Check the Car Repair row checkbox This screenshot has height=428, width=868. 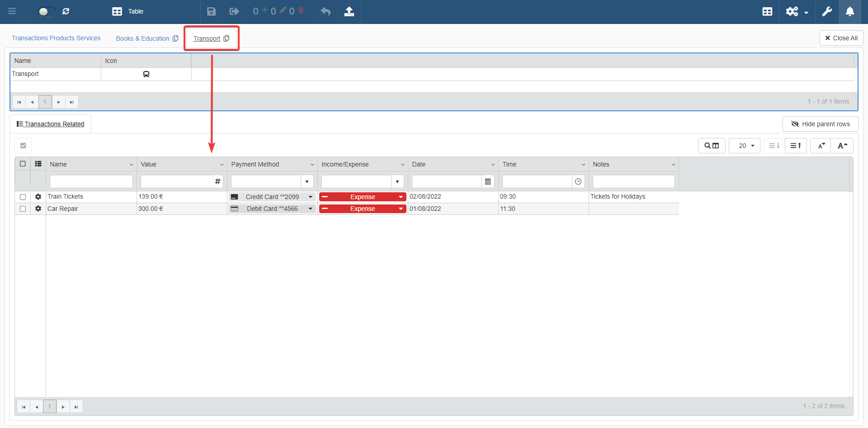coord(23,209)
